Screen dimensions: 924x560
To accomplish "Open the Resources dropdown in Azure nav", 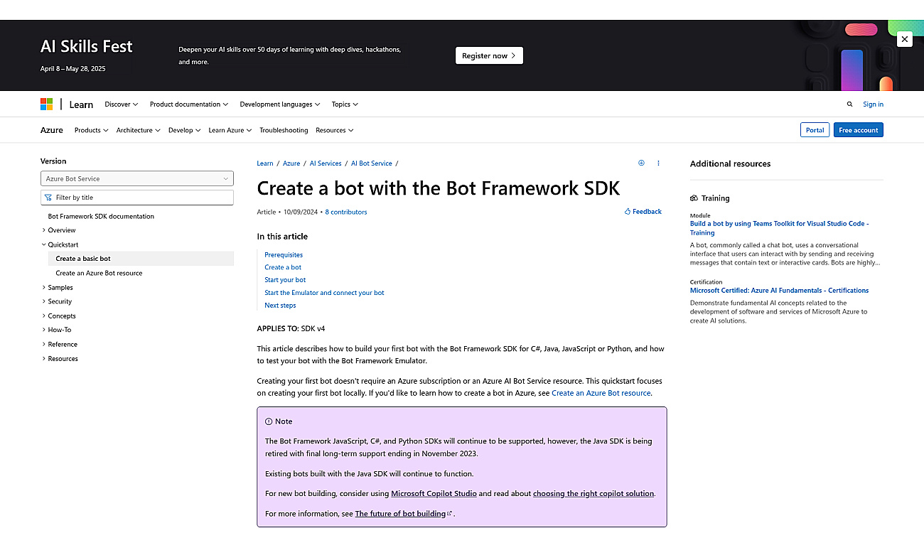I will click(x=335, y=130).
